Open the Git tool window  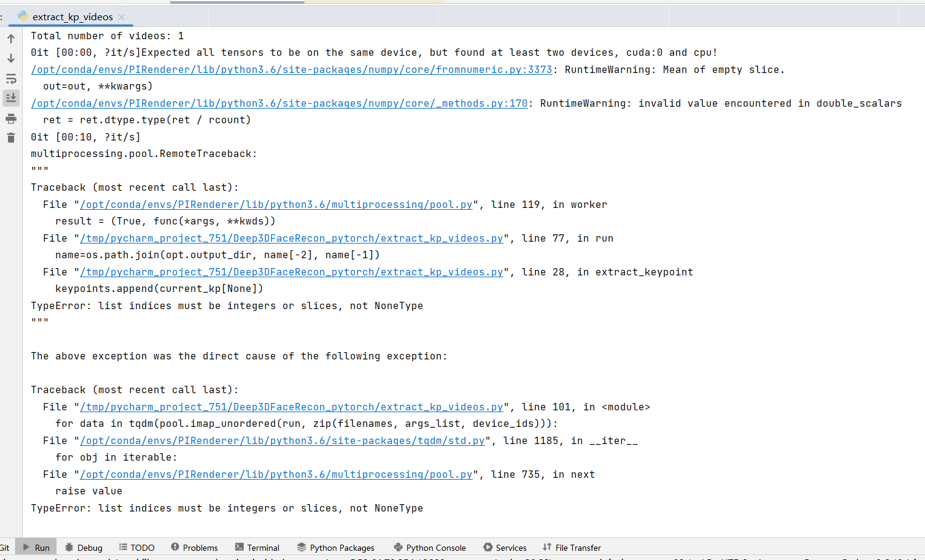point(5,547)
